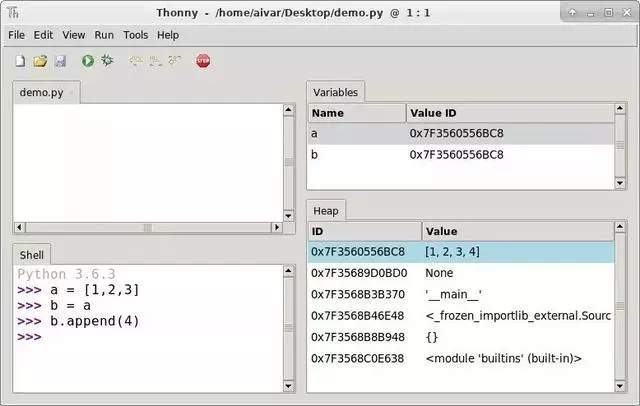Click the Debug script bug icon
The height and width of the screenshot is (406, 640).
click(107, 60)
